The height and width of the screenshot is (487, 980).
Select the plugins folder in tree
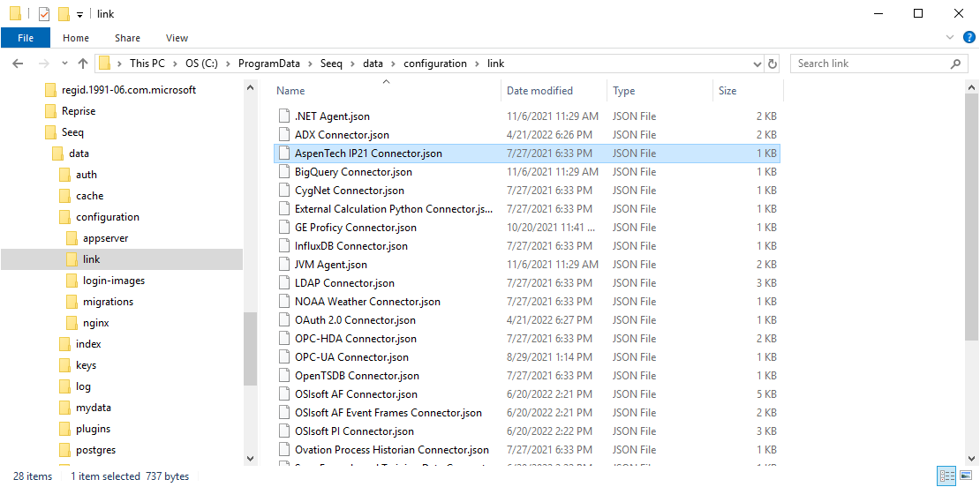tap(93, 429)
